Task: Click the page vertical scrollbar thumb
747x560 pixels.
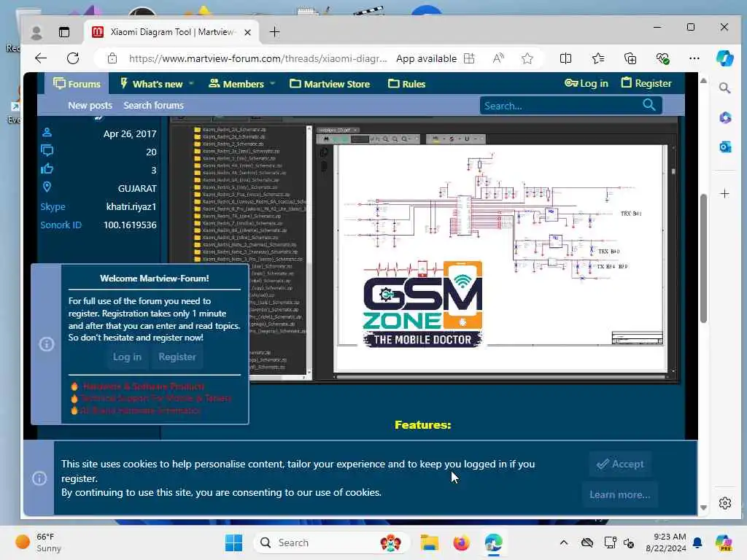Action: point(703,257)
